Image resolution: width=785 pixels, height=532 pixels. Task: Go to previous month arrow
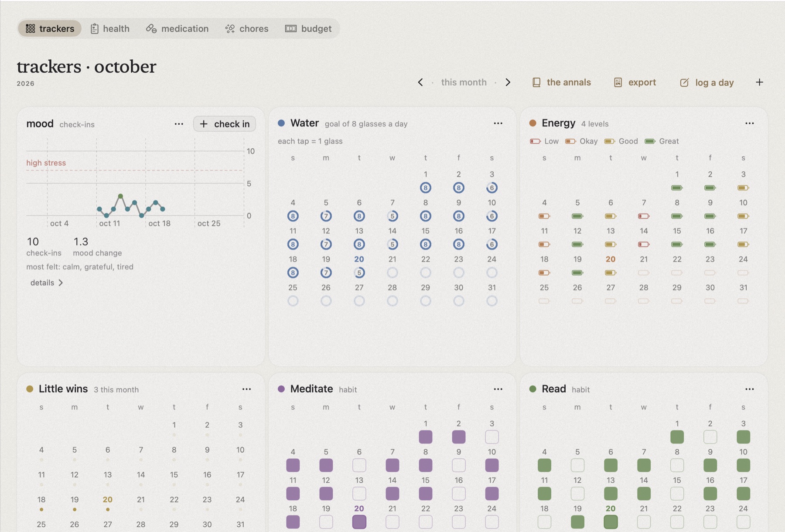420,82
